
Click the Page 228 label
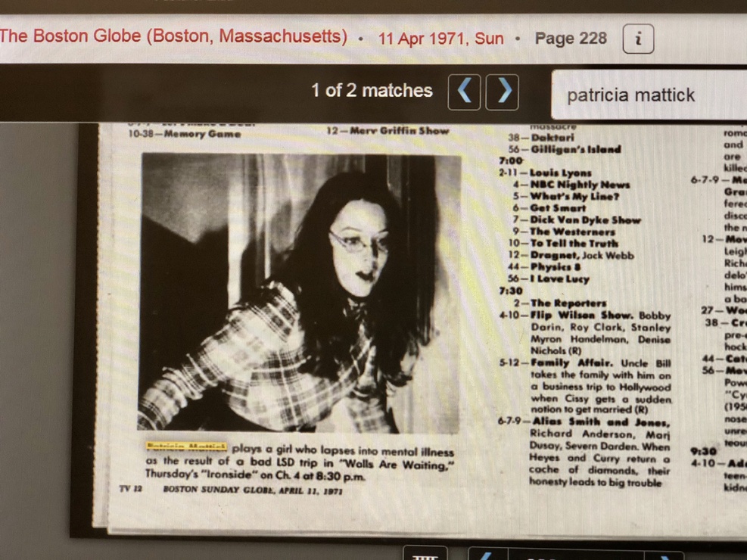[571, 39]
